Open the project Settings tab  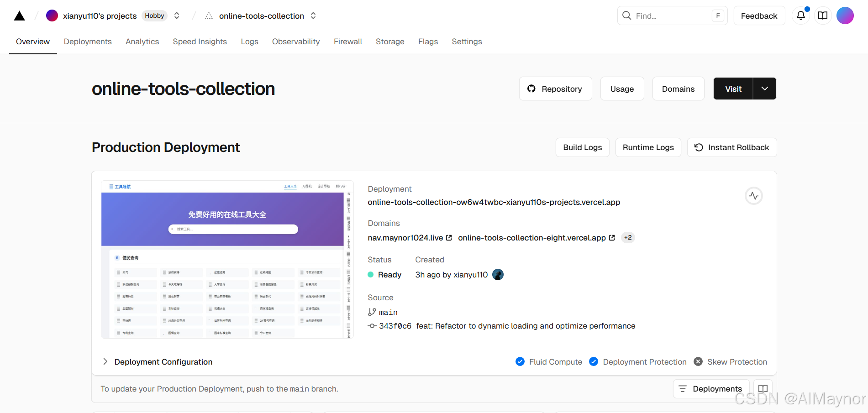click(x=467, y=42)
